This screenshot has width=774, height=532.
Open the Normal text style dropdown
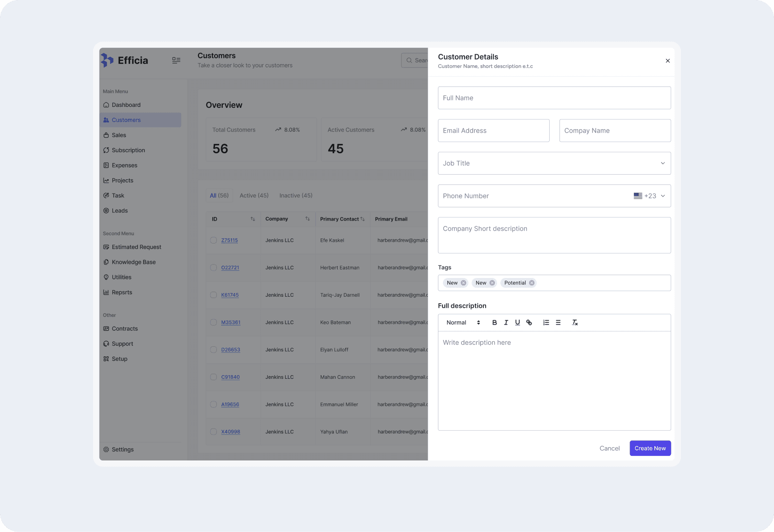click(463, 322)
